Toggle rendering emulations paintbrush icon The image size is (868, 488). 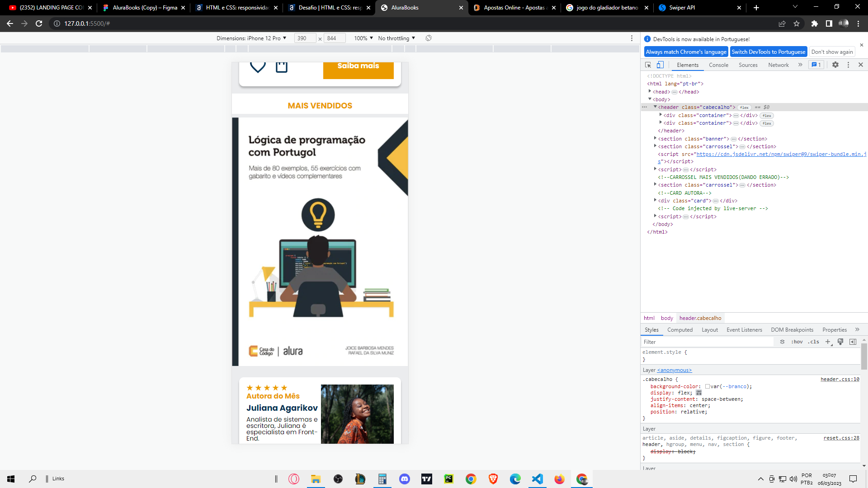tap(840, 342)
